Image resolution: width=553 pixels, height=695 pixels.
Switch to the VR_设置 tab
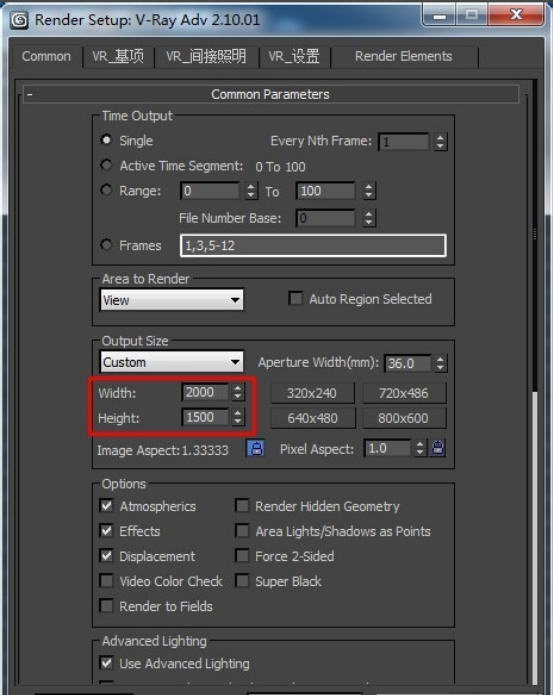294,56
